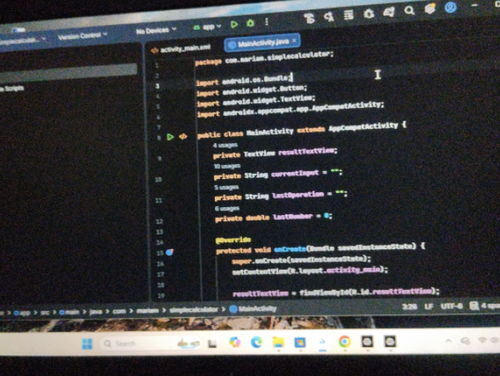Click the com breadcrumb
Image resolution: width=500 pixels, height=376 pixels.
pos(119,311)
